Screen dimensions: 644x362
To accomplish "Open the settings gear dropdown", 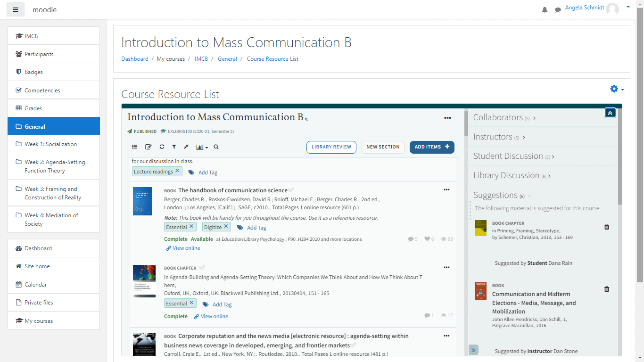I will (x=617, y=89).
